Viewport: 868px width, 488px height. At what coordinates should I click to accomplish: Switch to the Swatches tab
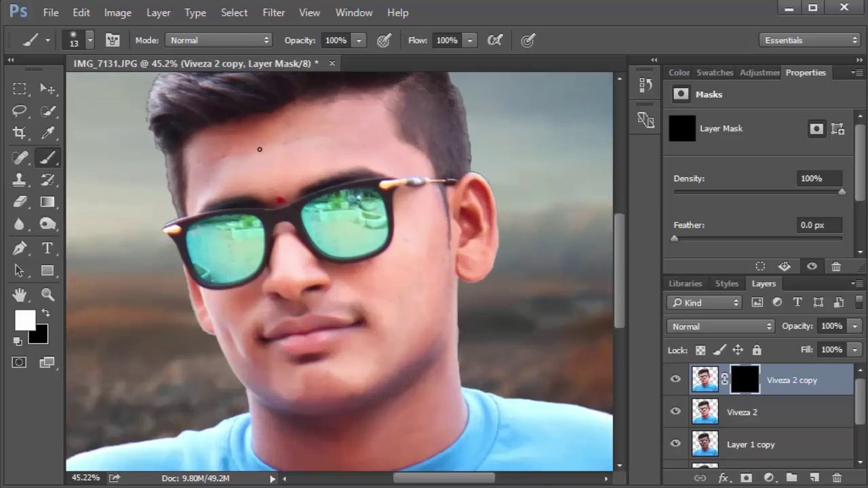715,73
